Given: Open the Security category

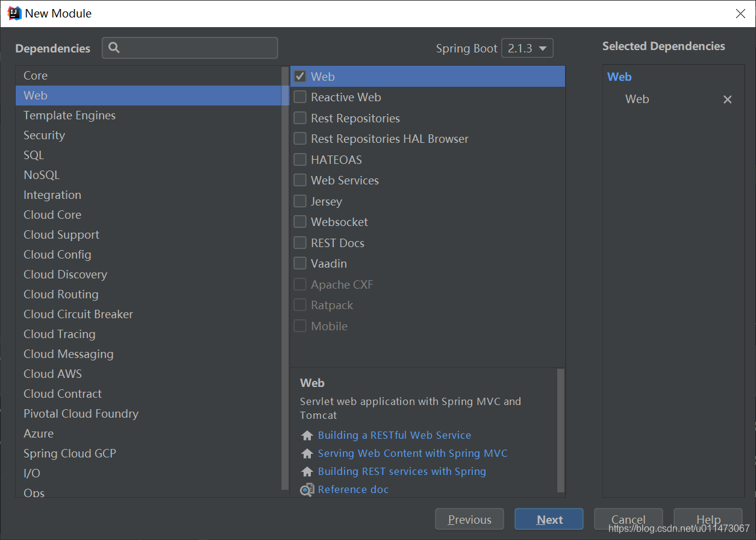Looking at the screenshot, I should click(x=149, y=135).
